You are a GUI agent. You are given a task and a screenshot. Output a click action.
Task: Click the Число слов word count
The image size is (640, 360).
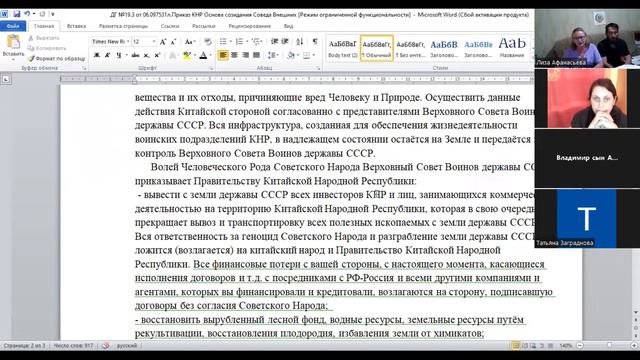(x=73, y=346)
